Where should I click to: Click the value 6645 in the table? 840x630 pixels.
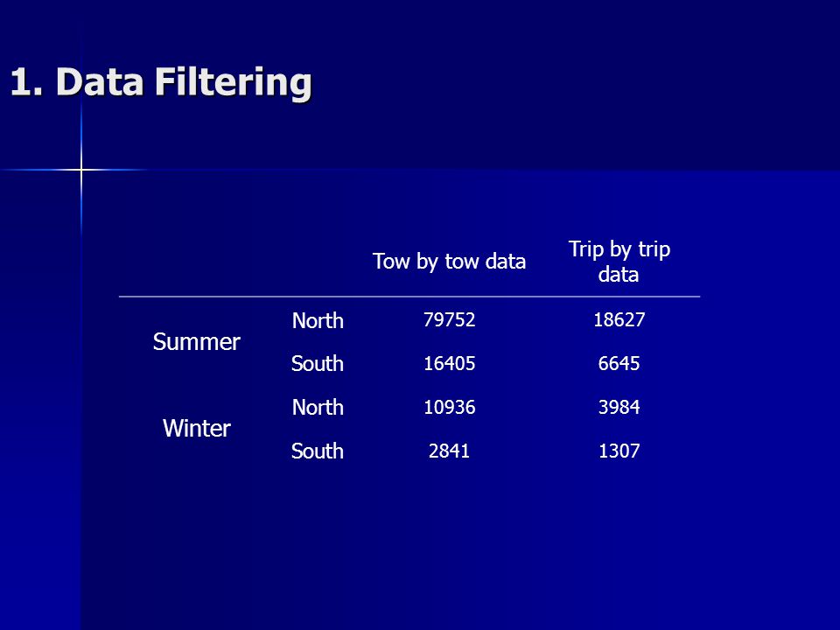click(619, 364)
